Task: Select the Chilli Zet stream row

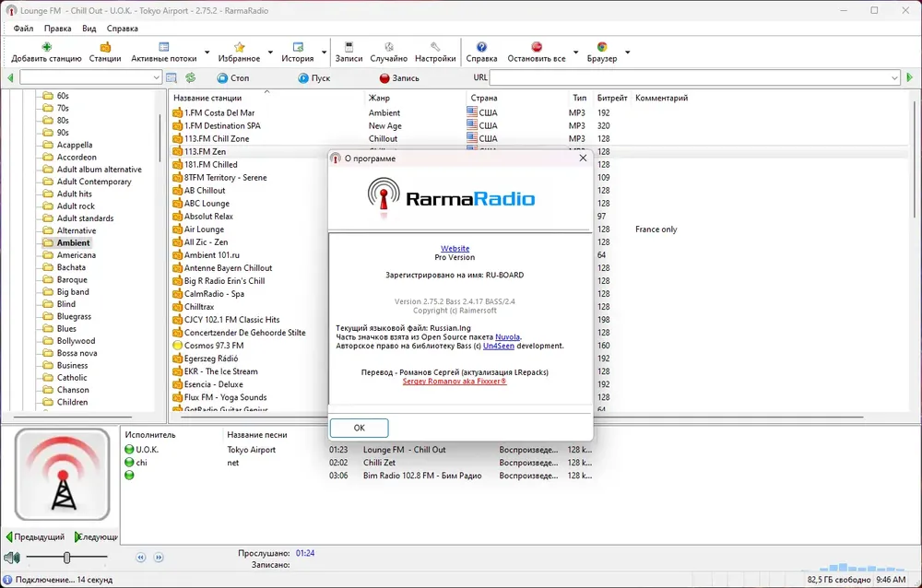Action: tap(358, 463)
